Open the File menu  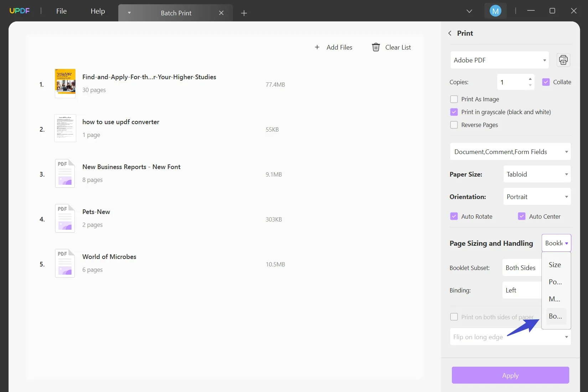61,11
